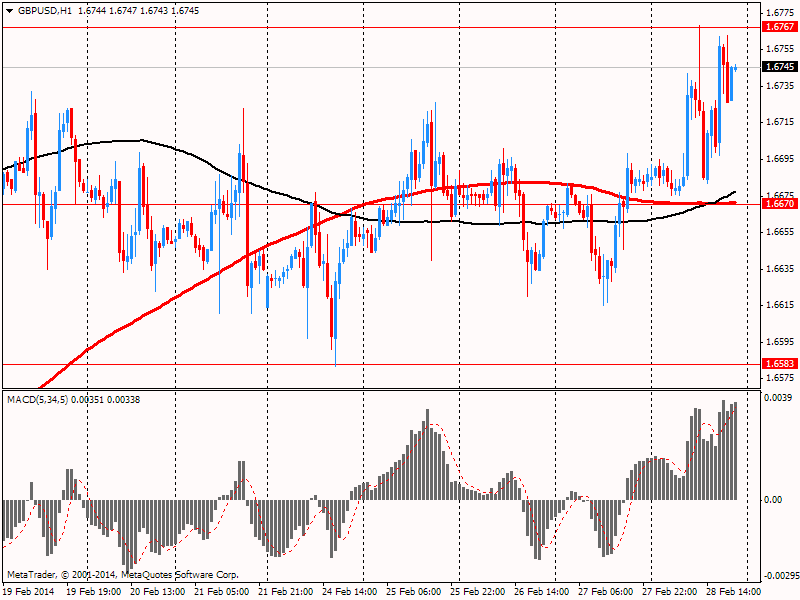Select the 1.6655 price scale value

[781, 232]
